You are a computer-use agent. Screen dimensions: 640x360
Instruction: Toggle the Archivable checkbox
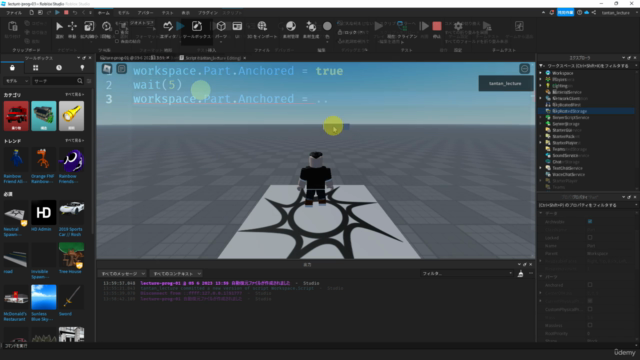pos(590,222)
